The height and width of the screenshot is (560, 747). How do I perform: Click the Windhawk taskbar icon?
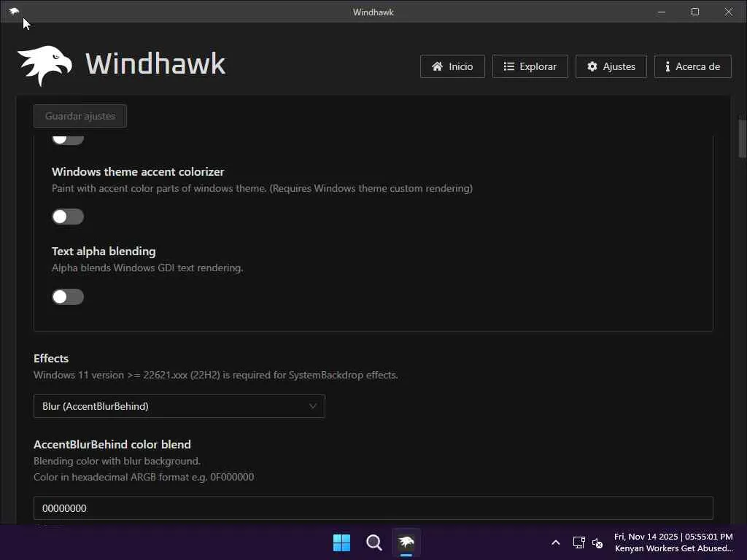[x=406, y=542]
